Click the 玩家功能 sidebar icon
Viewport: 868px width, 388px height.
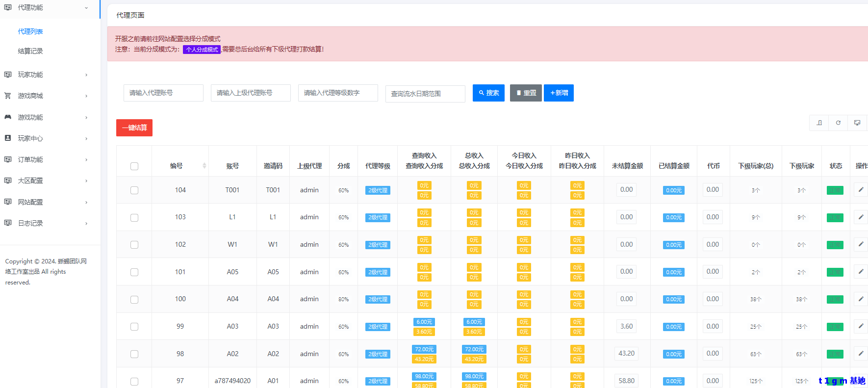click(x=8, y=75)
